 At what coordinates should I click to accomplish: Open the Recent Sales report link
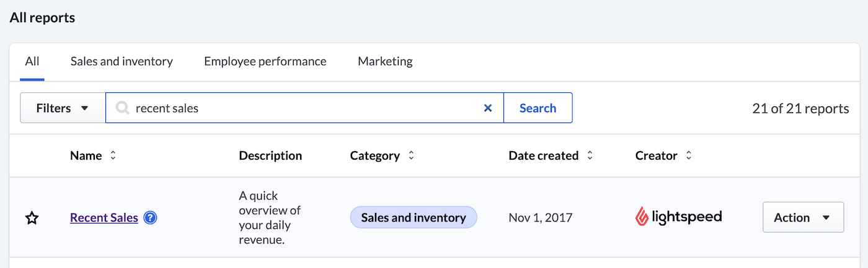point(104,218)
